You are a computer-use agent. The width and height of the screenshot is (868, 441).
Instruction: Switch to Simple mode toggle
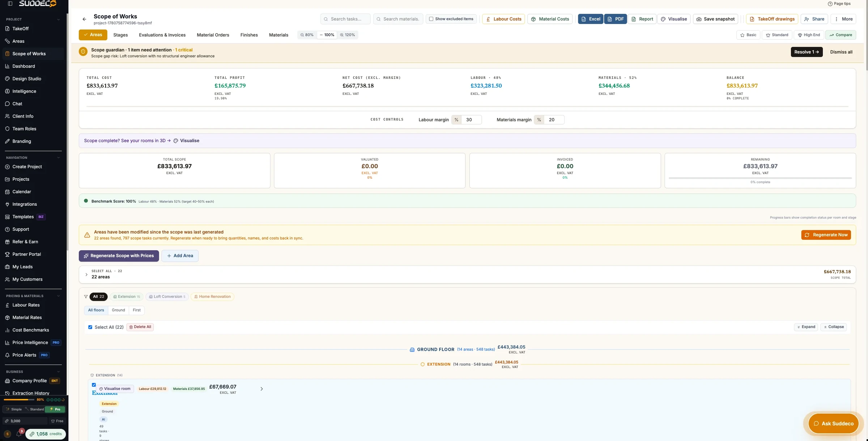coord(14,409)
